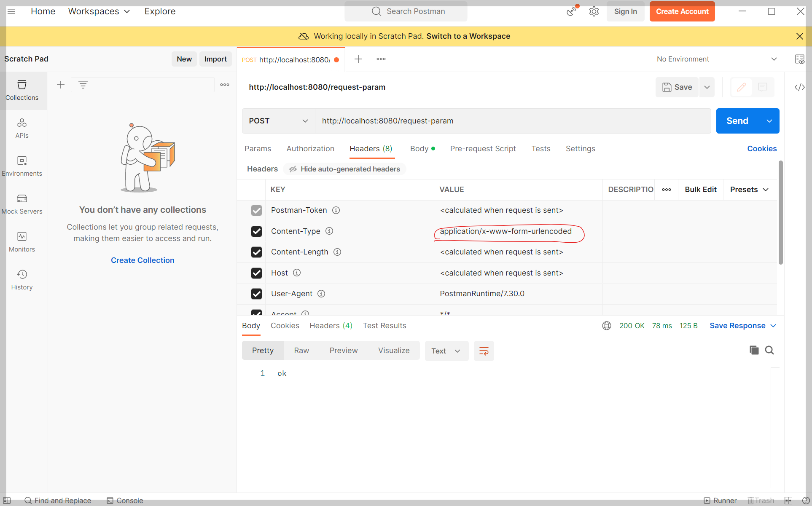Open tab options three-dot menu

381,59
